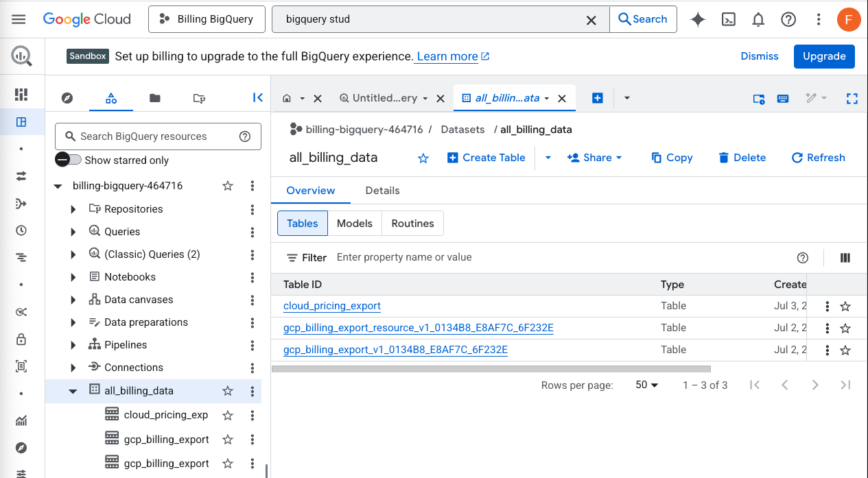Star the cloud_pricing_exp table in tree
Screen dimensions: 868x478
coord(228,415)
